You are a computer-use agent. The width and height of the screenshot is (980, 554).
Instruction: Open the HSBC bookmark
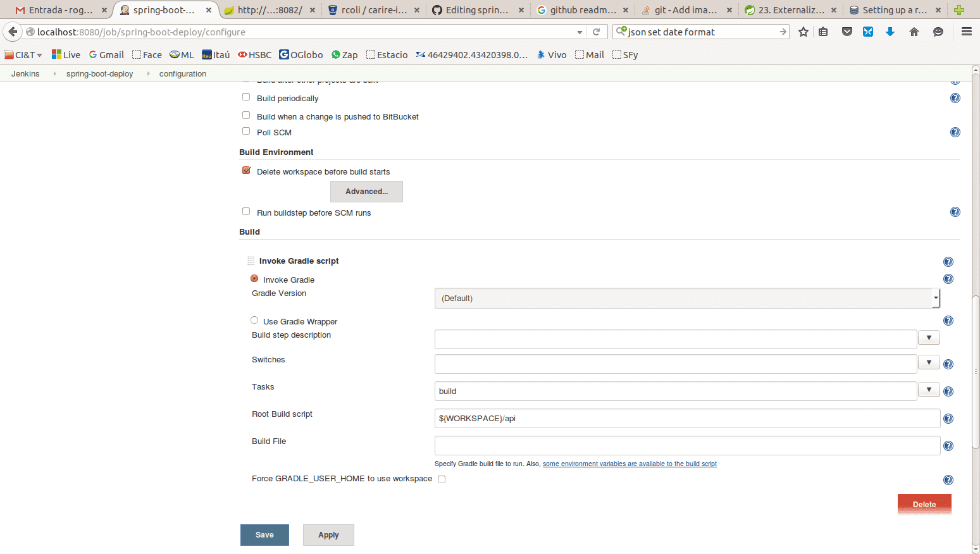(255, 55)
